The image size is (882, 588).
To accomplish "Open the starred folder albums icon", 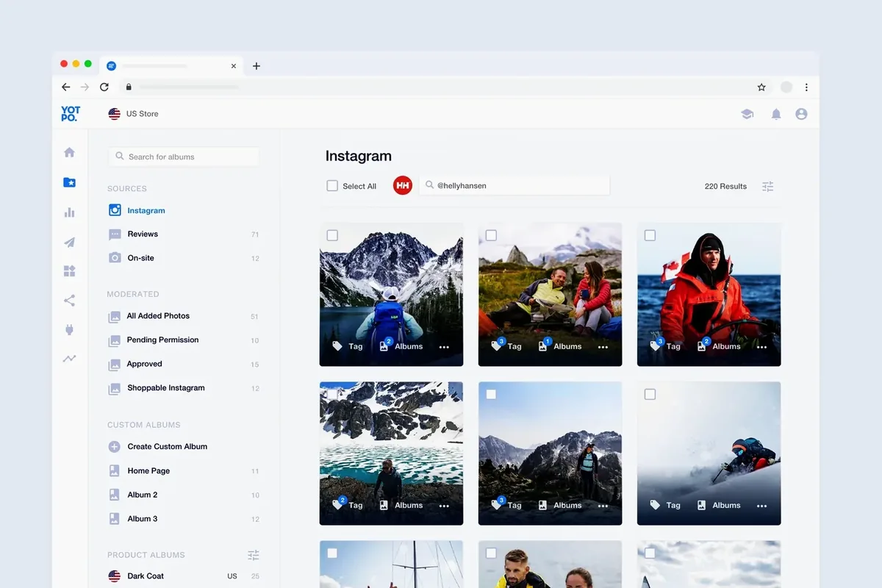I will tap(69, 182).
